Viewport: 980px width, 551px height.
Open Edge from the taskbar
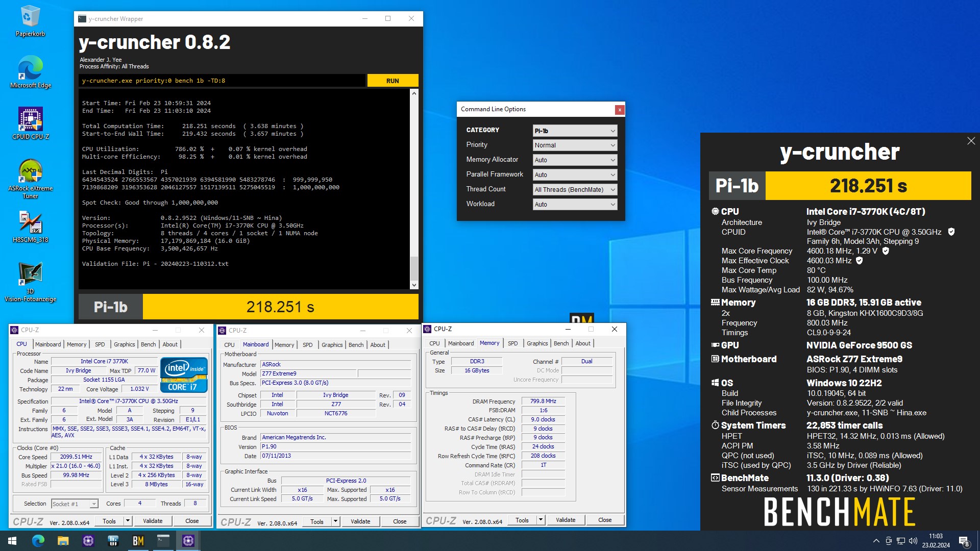point(38,541)
